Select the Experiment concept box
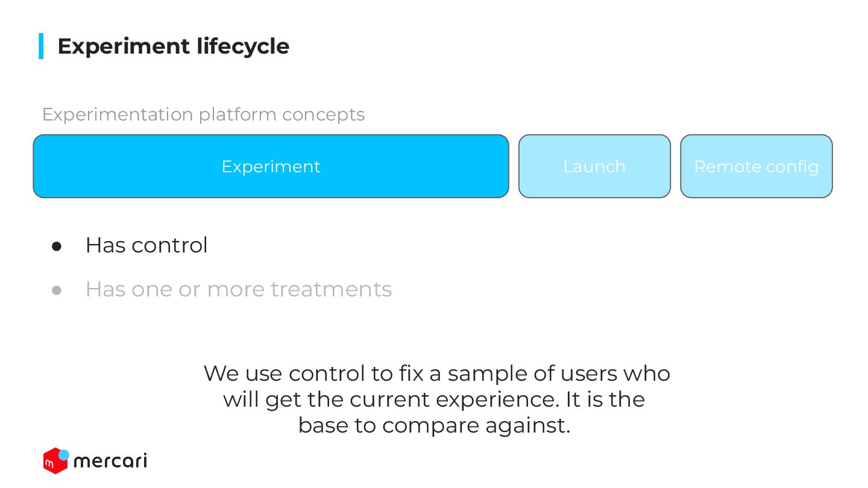The width and height of the screenshot is (868, 488). [x=271, y=166]
